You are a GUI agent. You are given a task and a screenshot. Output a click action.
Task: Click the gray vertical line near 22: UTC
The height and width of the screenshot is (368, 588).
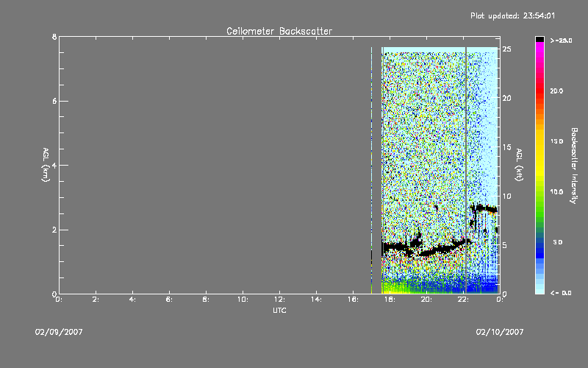[466, 170]
